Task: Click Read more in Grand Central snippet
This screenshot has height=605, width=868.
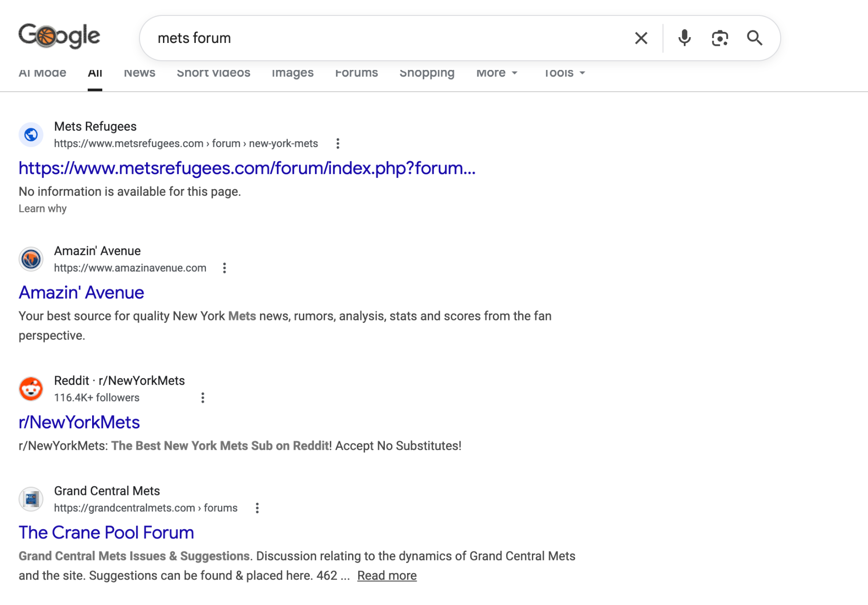Action: pos(387,576)
